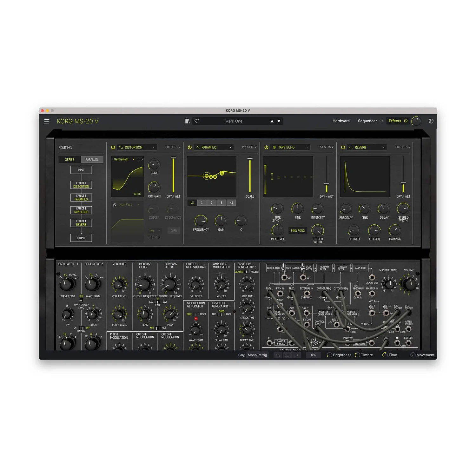476x476 pixels.
Task: Select SERIES routing mode
Action: (x=70, y=160)
